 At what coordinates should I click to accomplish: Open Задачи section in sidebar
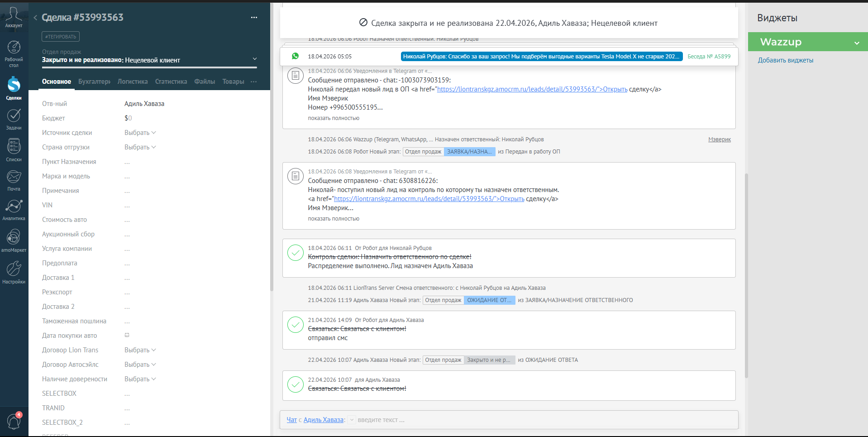(14, 119)
